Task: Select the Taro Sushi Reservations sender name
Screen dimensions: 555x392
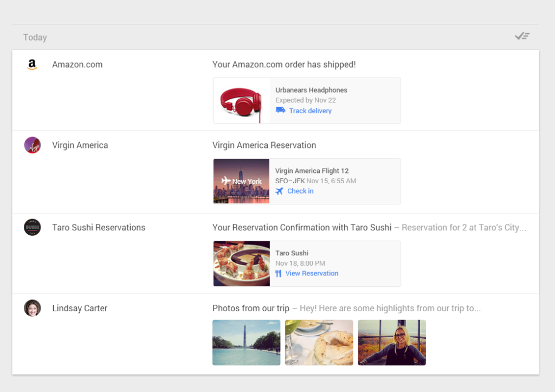Action: [x=99, y=228]
